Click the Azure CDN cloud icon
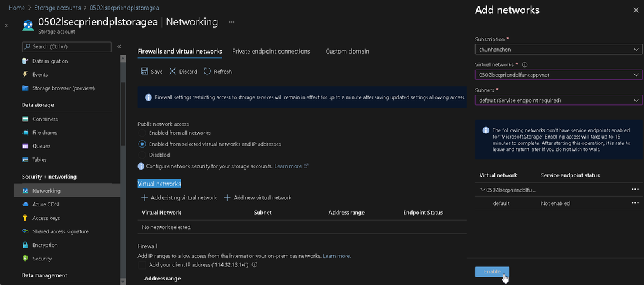The image size is (644, 285). point(25,204)
